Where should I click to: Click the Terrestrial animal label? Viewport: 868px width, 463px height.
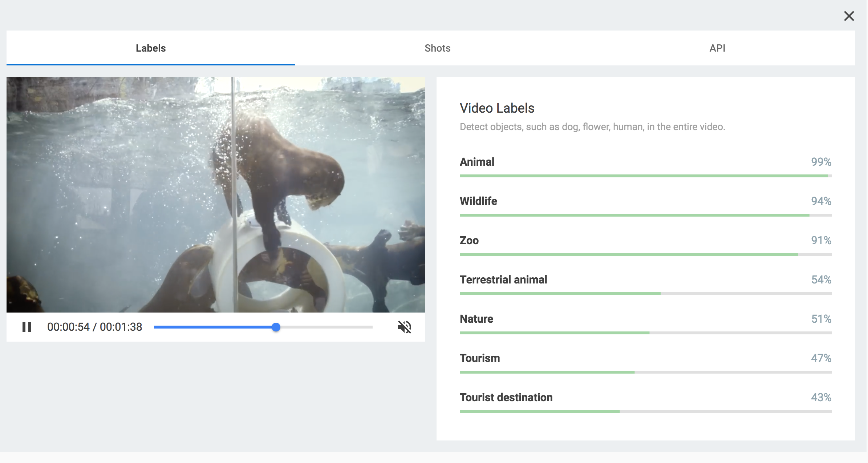click(x=503, y=279)
